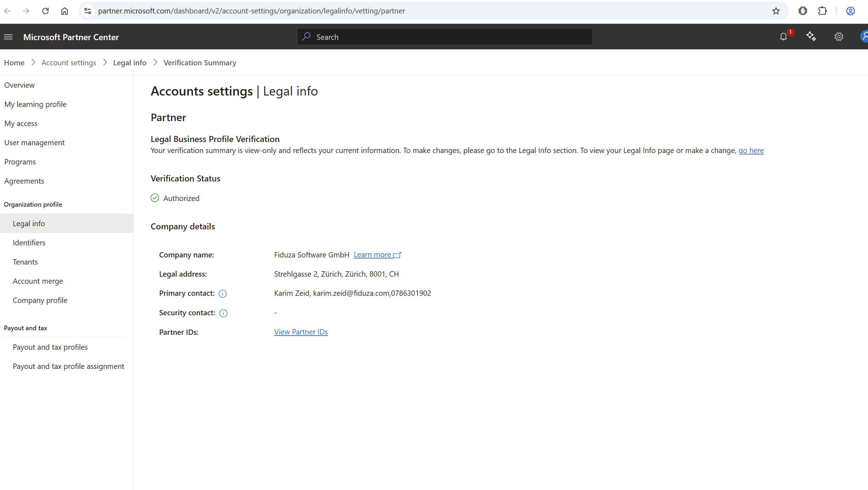
Task: Open the Copilot sparkle assistant icon
Action: (x=811, y=37)
